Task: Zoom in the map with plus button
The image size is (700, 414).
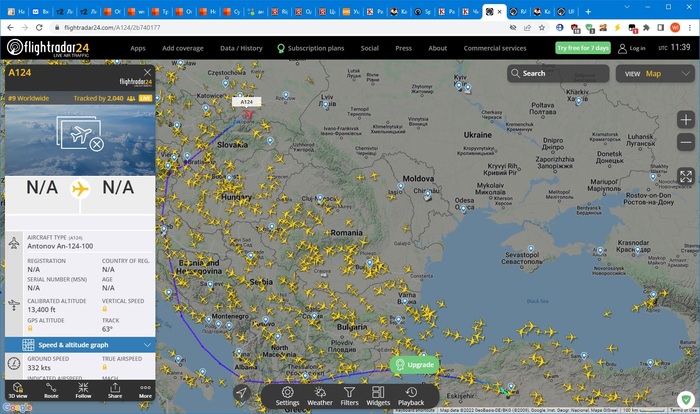Action: click(685, 120)
